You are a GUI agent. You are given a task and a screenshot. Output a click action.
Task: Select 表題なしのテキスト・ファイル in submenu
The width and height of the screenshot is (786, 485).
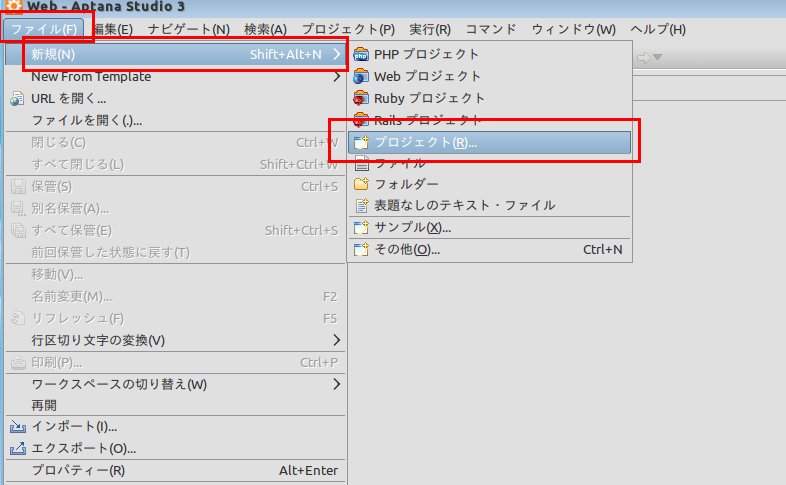point(490,205)
